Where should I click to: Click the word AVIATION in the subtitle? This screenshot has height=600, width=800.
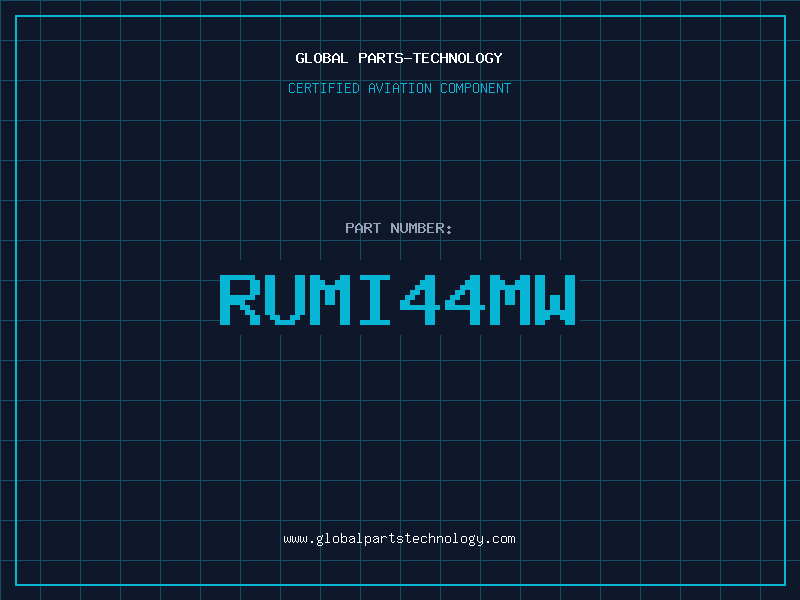400,88
